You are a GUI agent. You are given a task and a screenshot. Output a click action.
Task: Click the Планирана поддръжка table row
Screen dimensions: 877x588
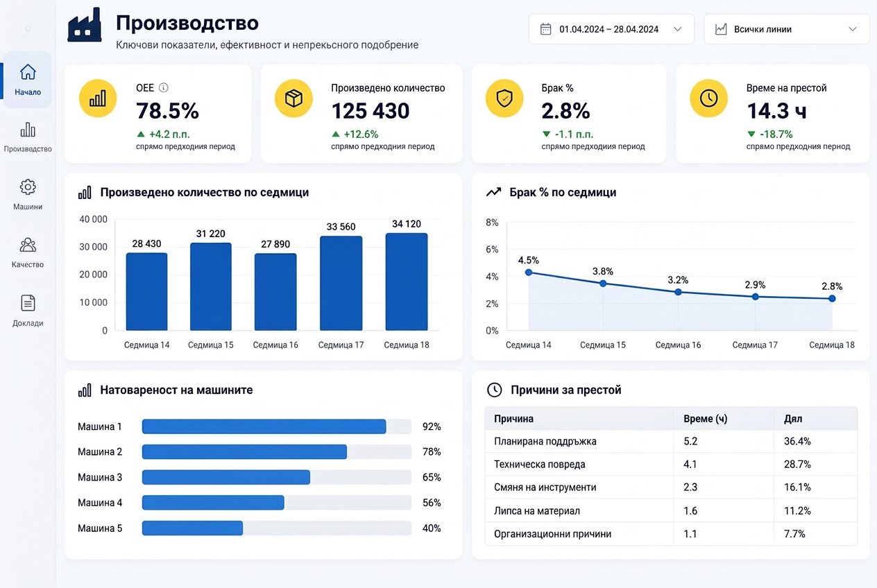pyautogui.click(x=672, y=441)
